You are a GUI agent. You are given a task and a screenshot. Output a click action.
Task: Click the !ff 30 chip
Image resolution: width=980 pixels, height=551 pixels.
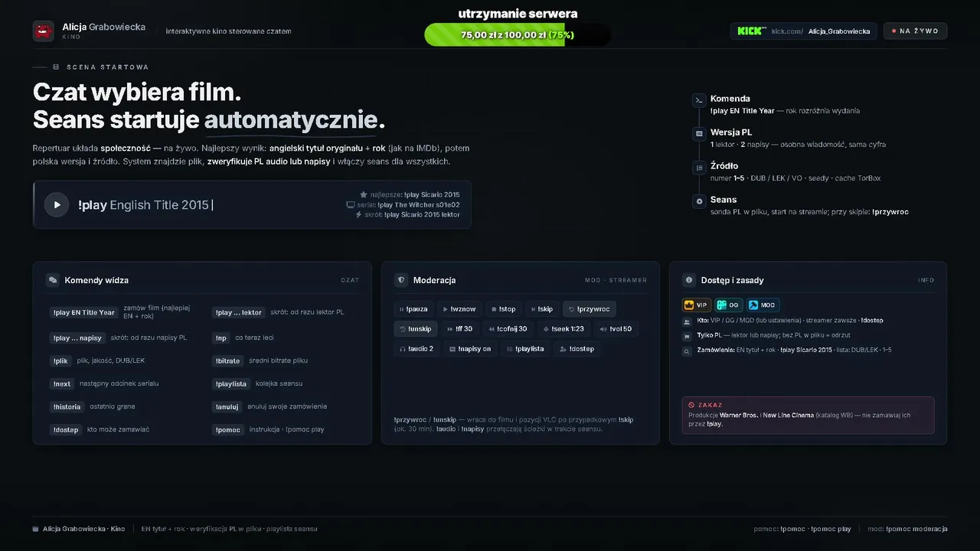pos(459,328)
